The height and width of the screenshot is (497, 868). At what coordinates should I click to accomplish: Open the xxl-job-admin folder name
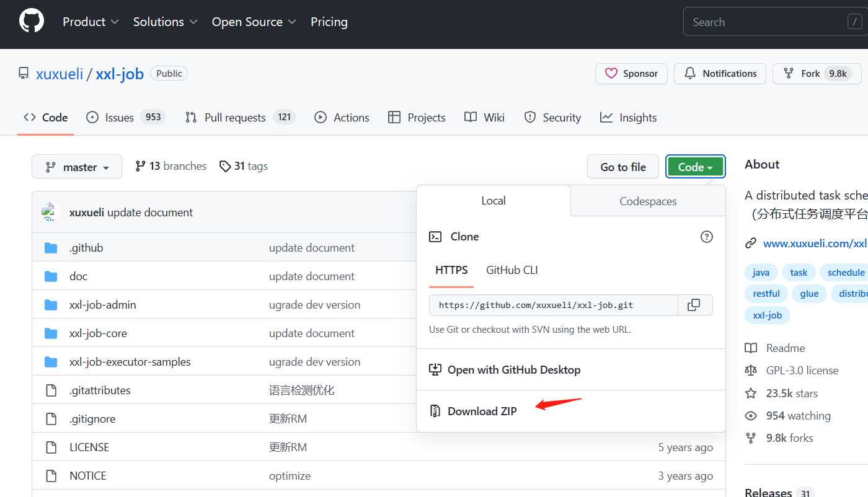coord(103,305)
